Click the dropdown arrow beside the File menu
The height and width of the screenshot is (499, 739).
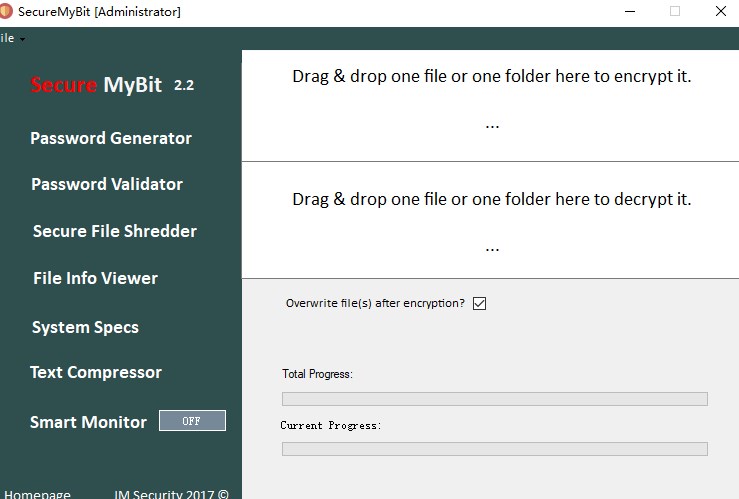pos(22,39)
